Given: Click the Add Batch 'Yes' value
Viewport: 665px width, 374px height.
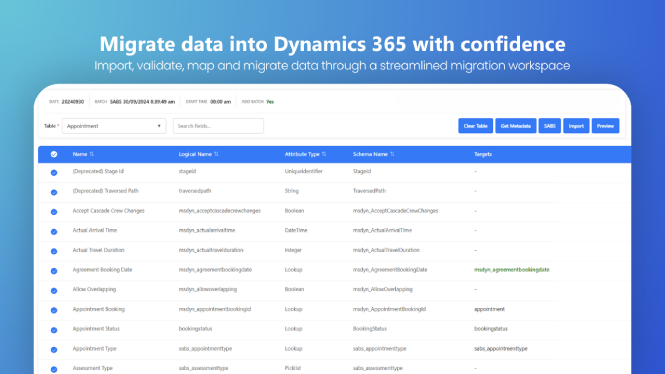Looking at the screenshot, I should point(270,102).
